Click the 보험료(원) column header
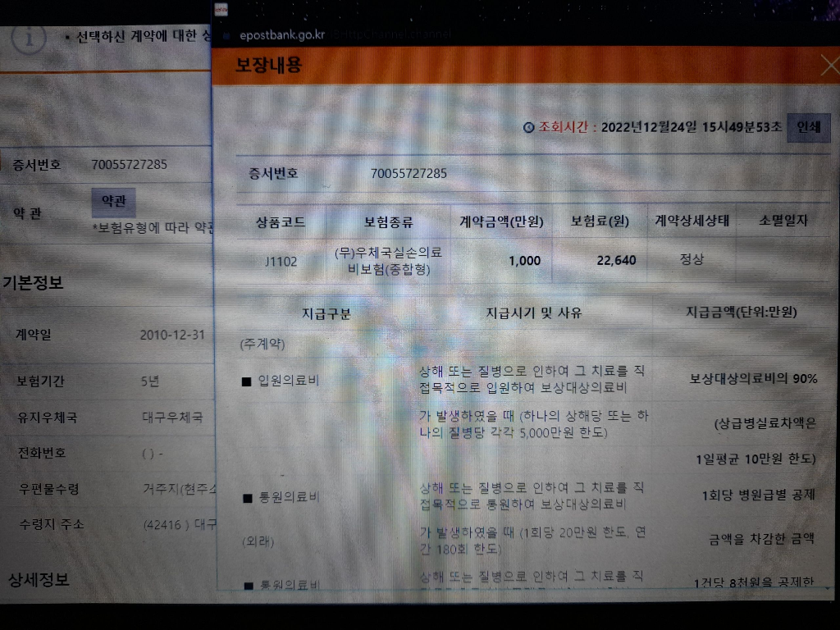840x630 pixels. (x=600, y=221)
